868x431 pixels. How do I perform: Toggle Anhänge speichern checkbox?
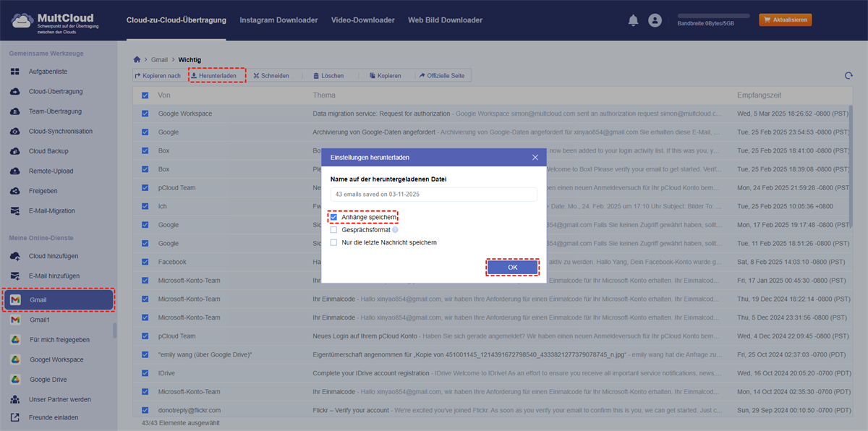coord(333,217)
